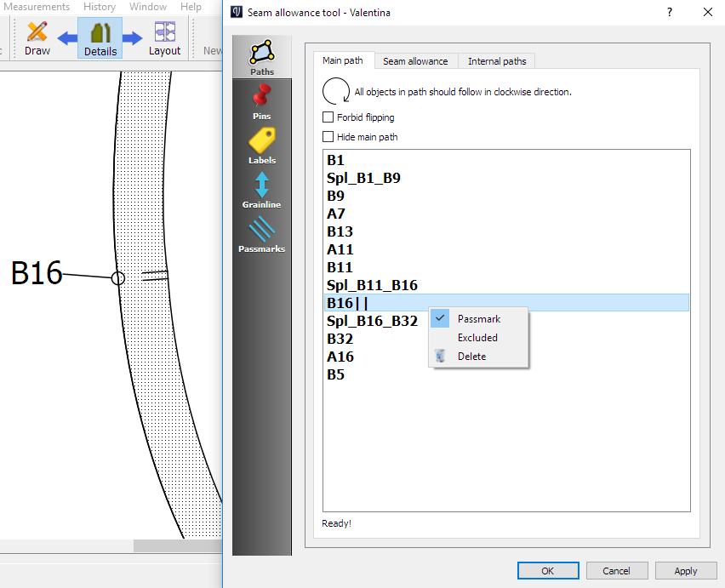Select B11 in path list
The height and width of the screenshot is (588, 725).
(x=506, y=267)
